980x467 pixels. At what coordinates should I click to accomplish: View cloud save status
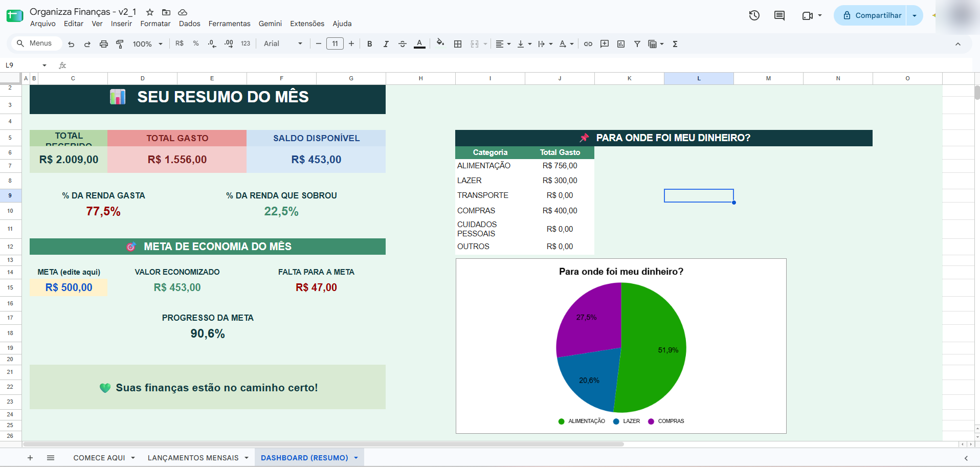[183, 12]
